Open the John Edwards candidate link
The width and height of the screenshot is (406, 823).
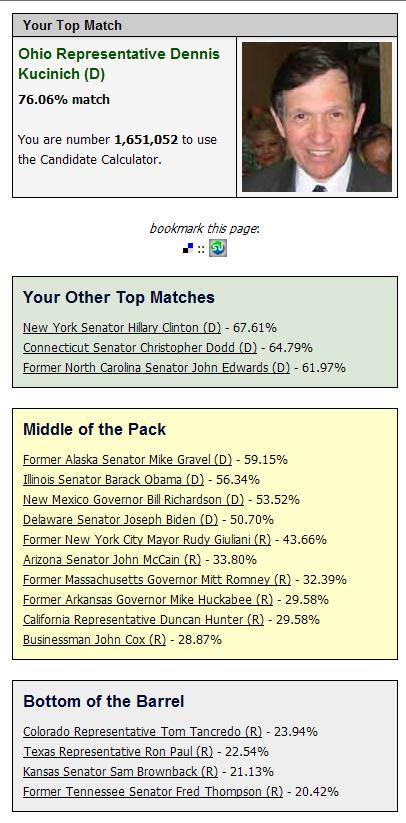(156, 367)
